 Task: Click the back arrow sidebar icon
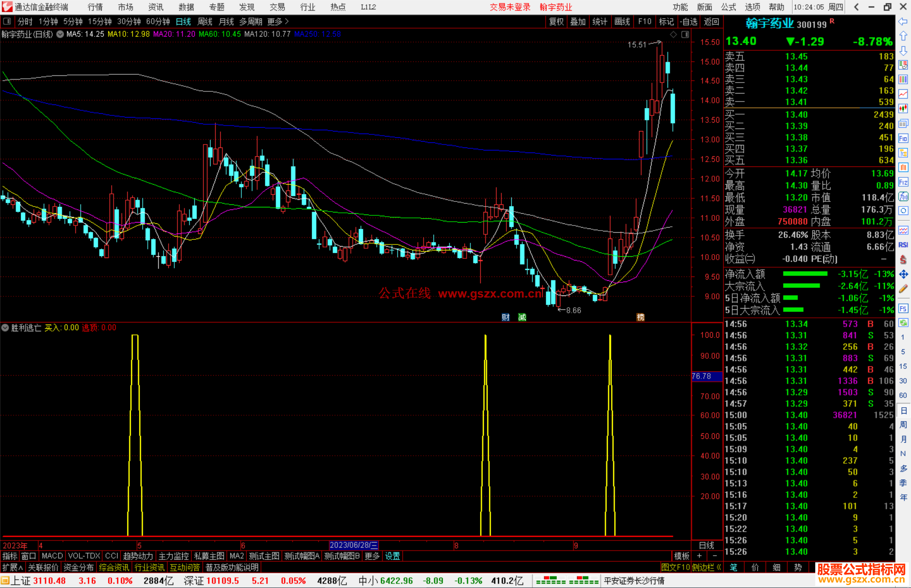(x=903, y=21)
